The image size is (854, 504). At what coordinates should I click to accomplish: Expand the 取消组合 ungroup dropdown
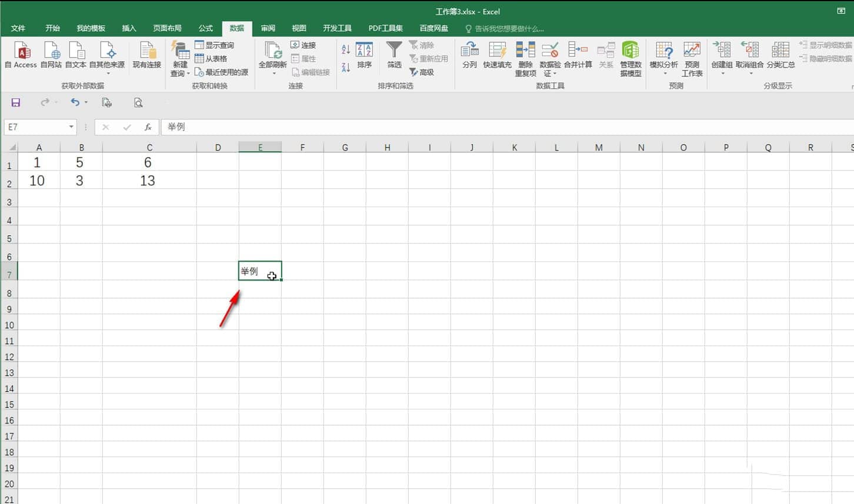tap(750, 74)
